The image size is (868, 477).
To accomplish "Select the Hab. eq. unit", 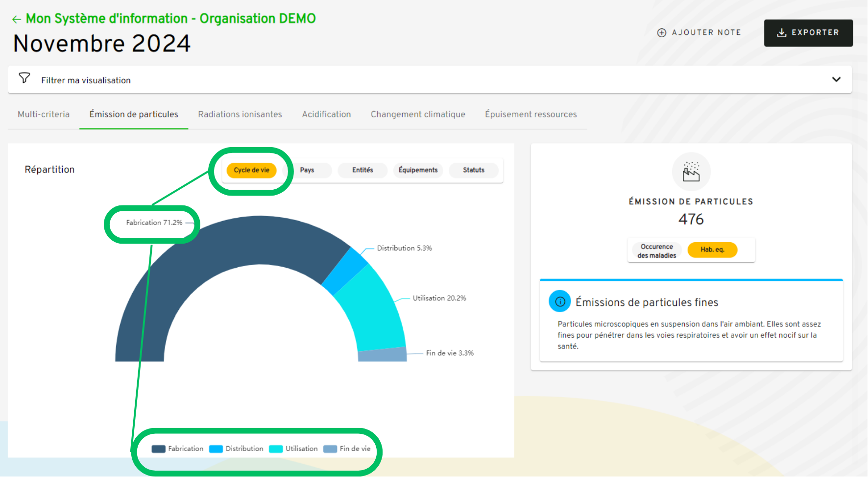I will click(712, 250).
